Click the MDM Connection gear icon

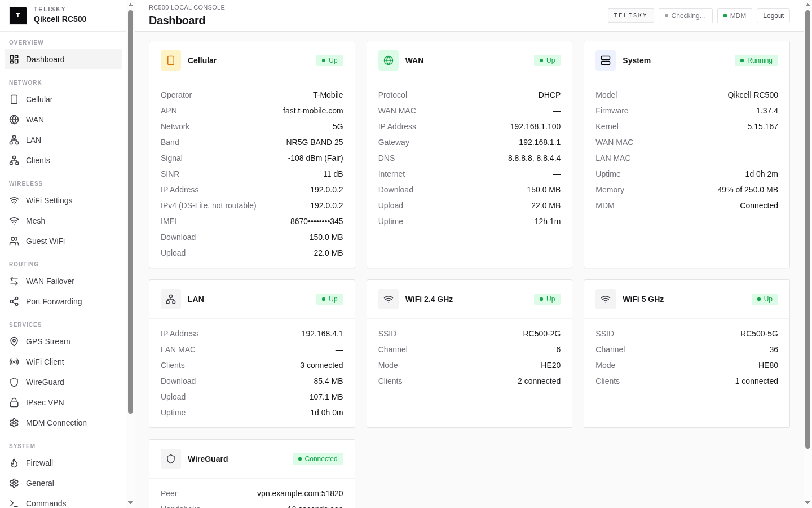(x=14, y=423)
